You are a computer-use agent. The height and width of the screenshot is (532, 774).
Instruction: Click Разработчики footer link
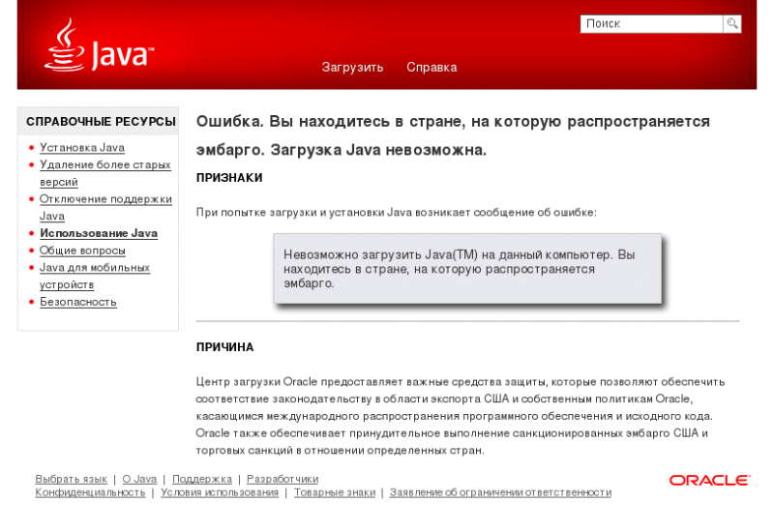click(x=283, y=479)
